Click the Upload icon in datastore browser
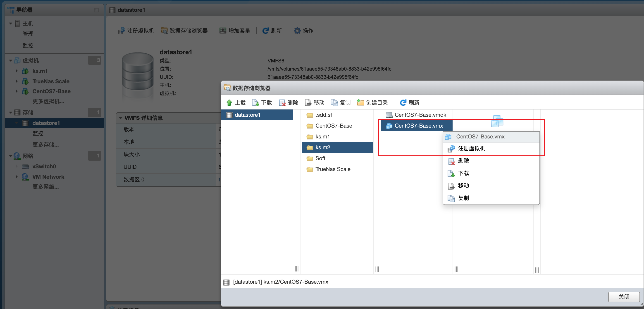Screen dimensions: 644x309 coord(229,103)
